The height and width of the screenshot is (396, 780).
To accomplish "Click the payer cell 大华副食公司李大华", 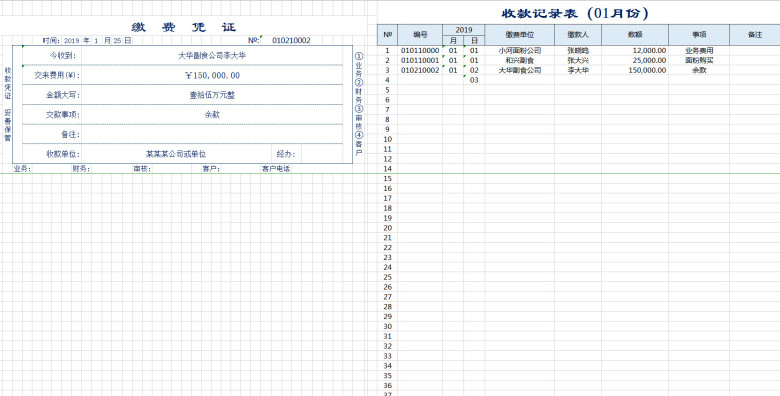I will coord(212,56).
